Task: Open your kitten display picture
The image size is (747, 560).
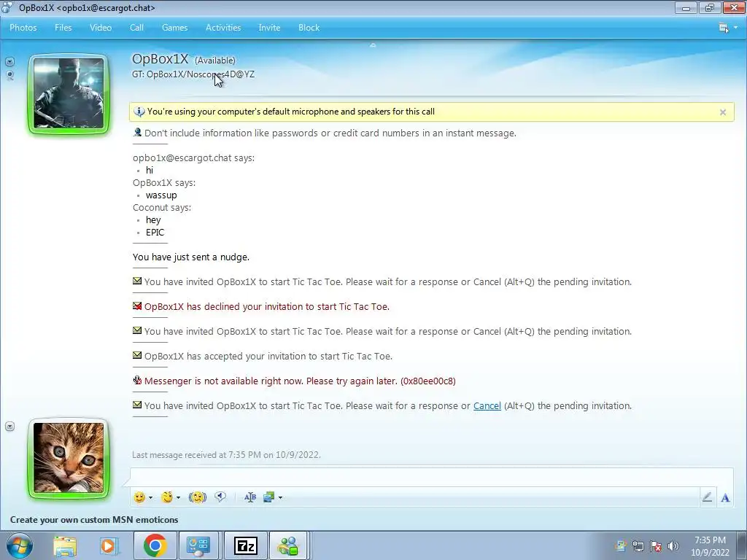Action: coord(69,458)
